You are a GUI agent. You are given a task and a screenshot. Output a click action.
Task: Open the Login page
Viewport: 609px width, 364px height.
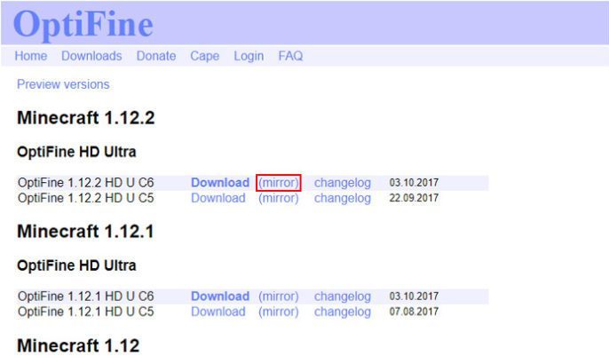(x=249, y=56)
